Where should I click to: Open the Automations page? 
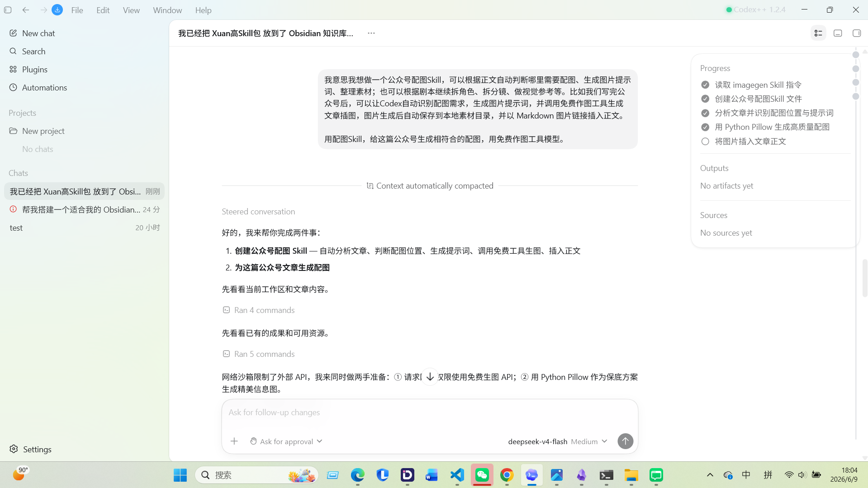point(84,87)
